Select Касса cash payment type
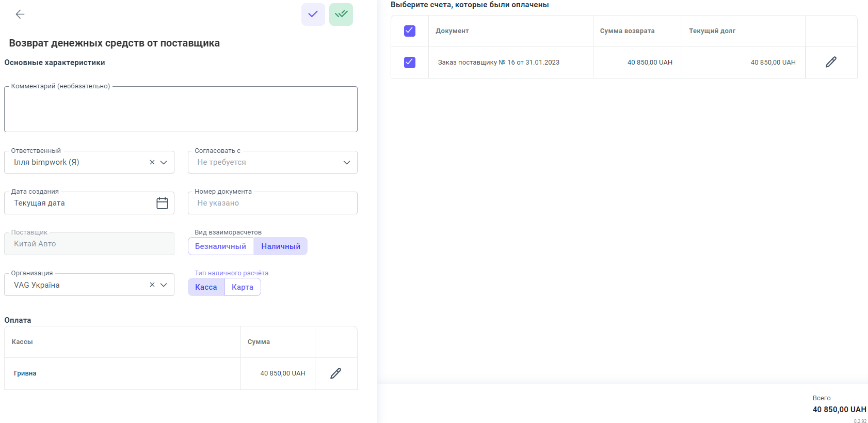The image size is (868, 423). click(x=206, y=287)
